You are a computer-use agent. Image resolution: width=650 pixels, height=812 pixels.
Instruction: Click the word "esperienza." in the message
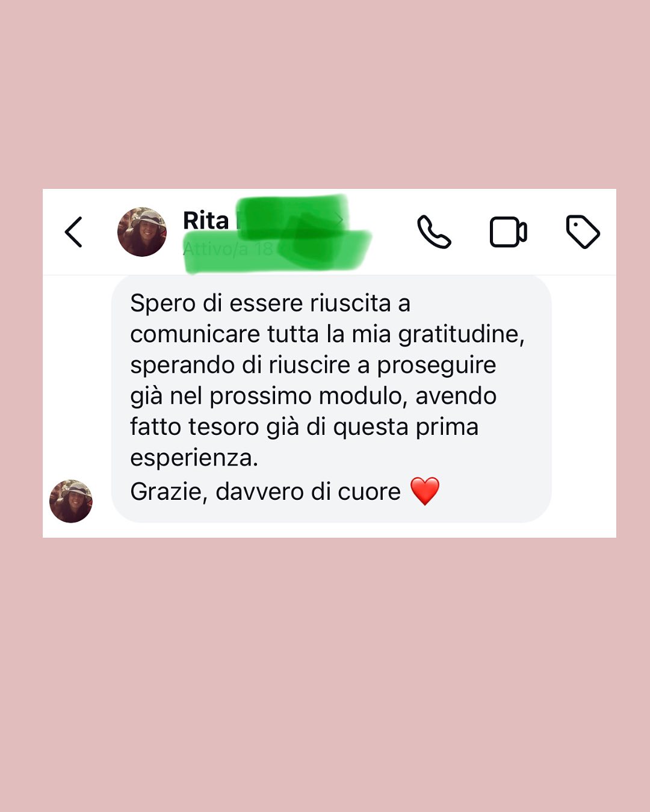194,459
